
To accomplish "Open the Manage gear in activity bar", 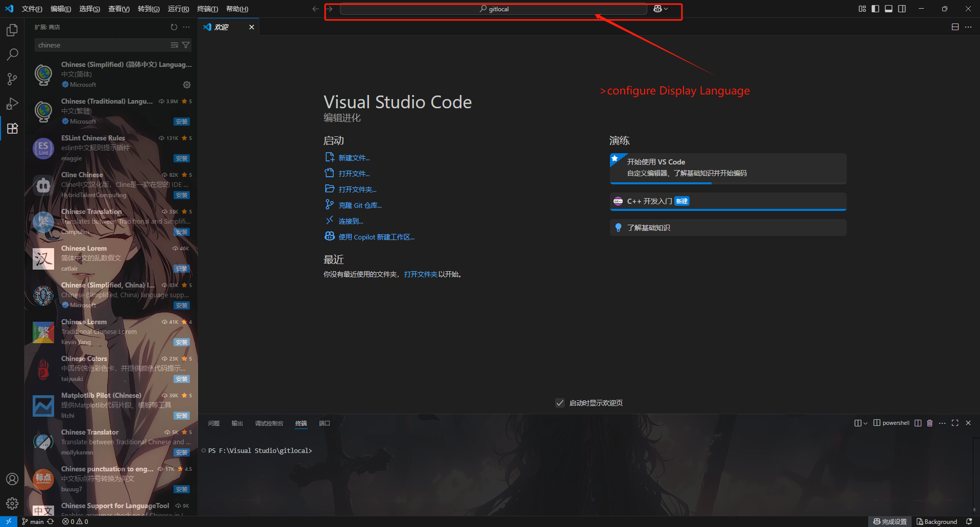I will coord(12,504).
